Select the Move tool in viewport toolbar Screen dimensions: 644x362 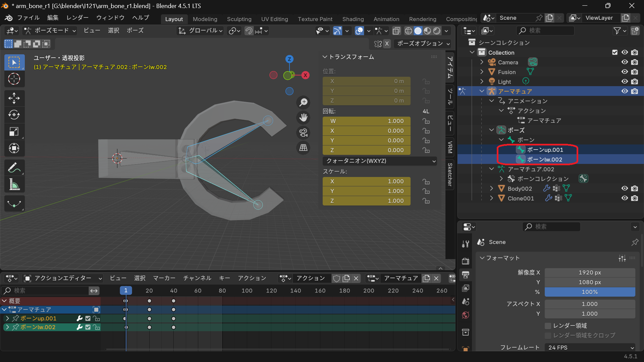click(x=14, y=98)
